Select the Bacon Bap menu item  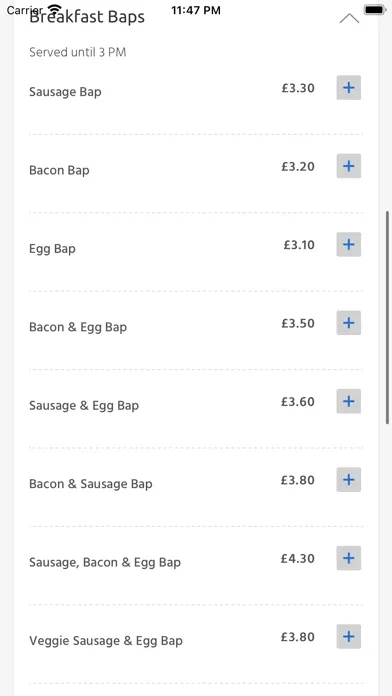(x=59, y=170)
